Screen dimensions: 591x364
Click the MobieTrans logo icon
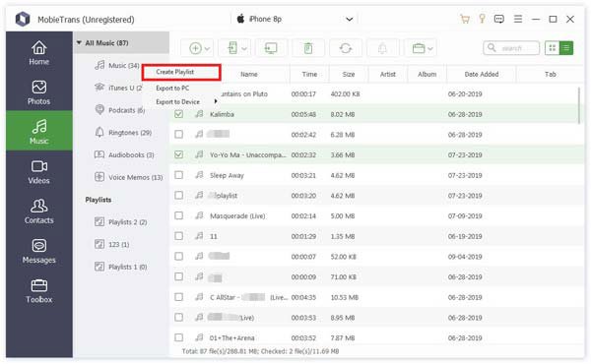pos(23,19)
